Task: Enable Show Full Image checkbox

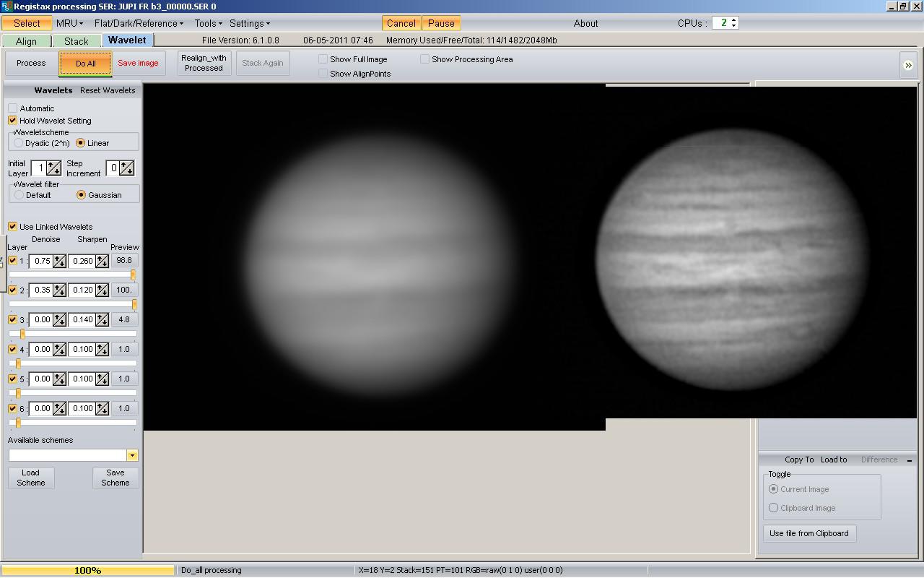Action: pos(323,59)
